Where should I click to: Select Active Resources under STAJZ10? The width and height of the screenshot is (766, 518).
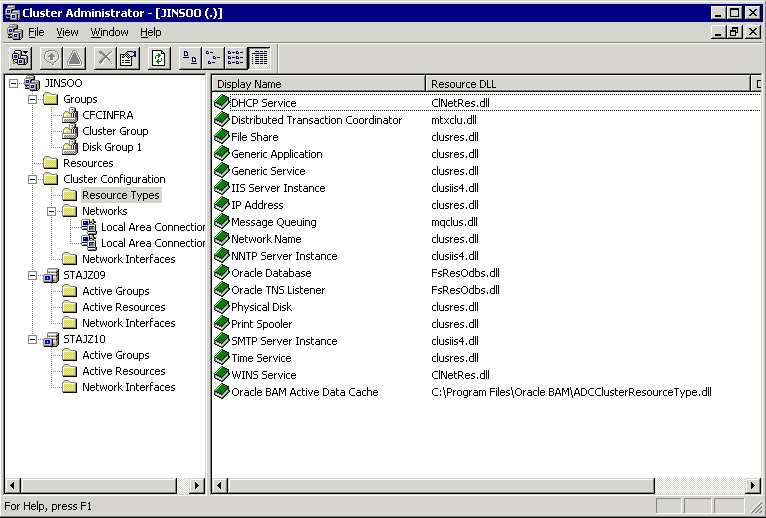click(124, 371)
